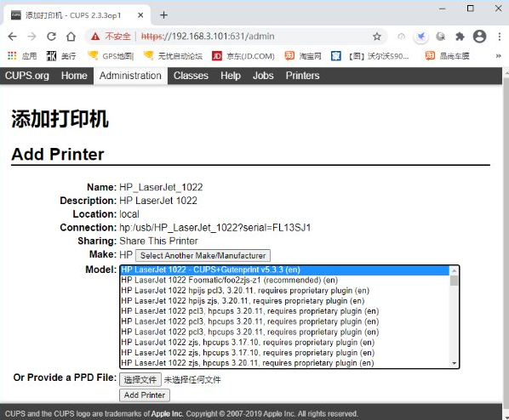Go back using the browser back arrow
The height and width of the screenshot is (420, 509).
12,37
